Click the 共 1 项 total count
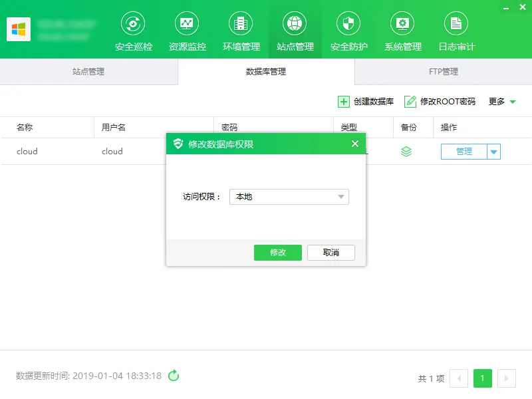Screen dimensions: 532x399 [x=431, y=378]
